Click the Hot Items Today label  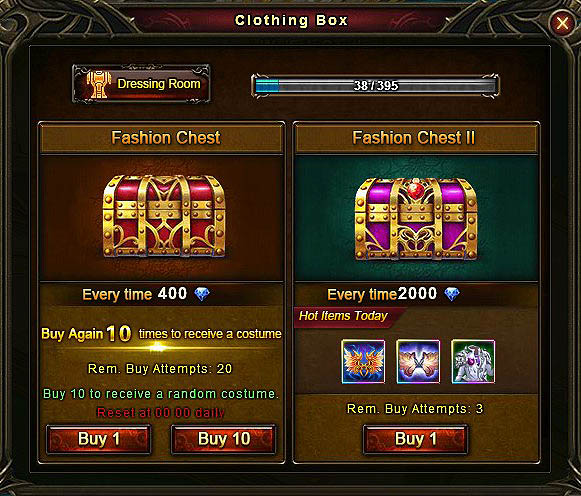pos(343,316)
